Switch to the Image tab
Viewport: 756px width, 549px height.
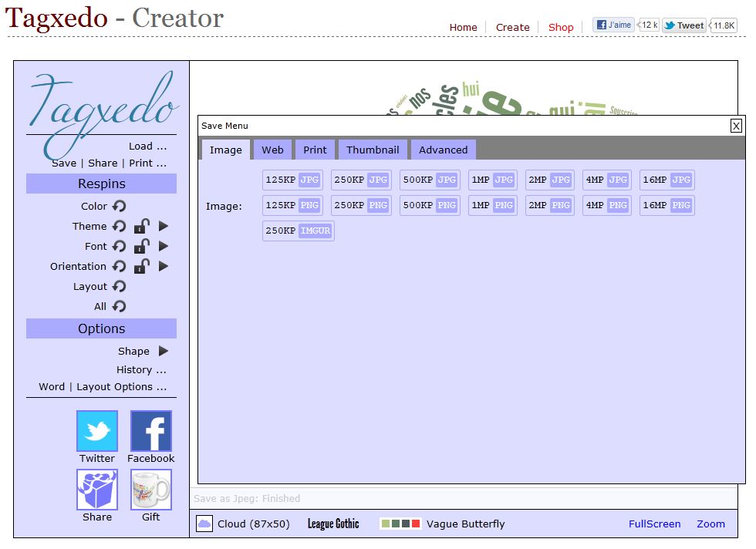[225, 150]
